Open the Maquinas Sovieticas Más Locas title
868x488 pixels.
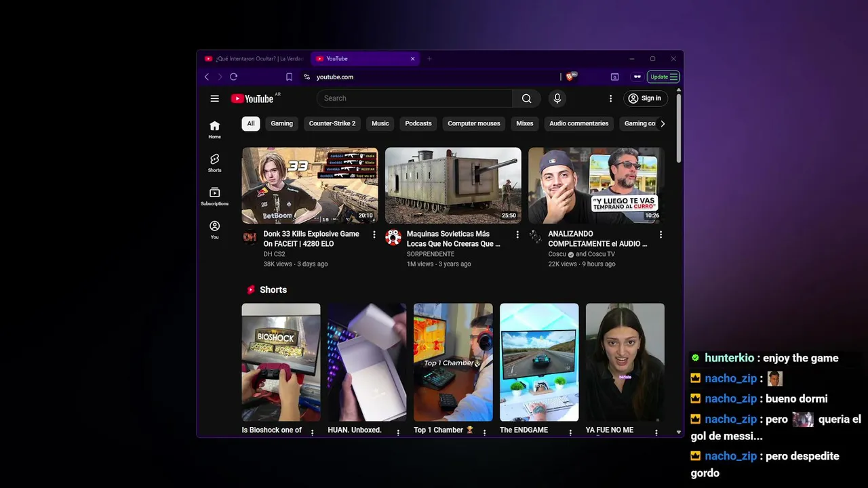pyautogui.click(x=454, y=239)
